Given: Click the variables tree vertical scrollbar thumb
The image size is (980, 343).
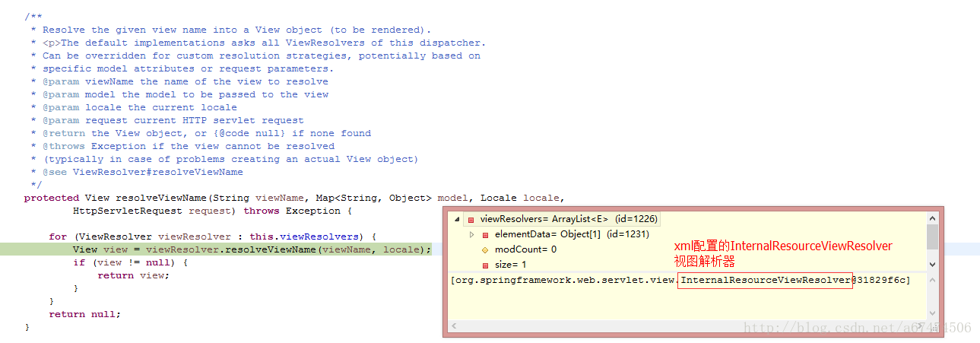Looking at the screenshot, I should (932, 237).
